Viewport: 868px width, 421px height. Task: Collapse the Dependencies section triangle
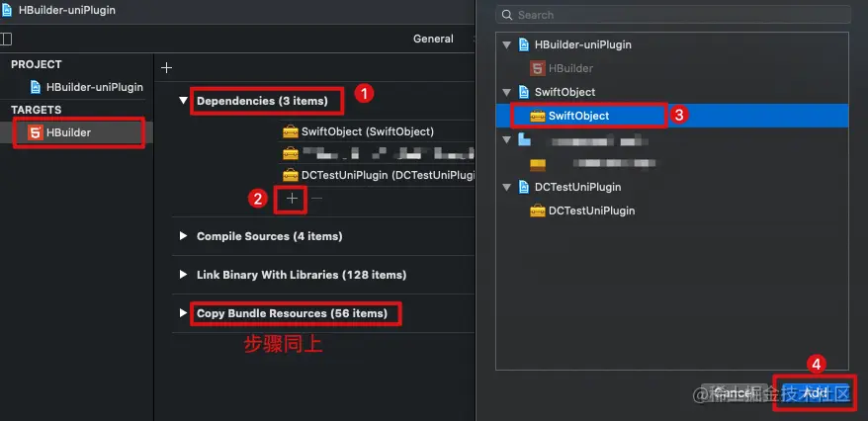(183, 101)
